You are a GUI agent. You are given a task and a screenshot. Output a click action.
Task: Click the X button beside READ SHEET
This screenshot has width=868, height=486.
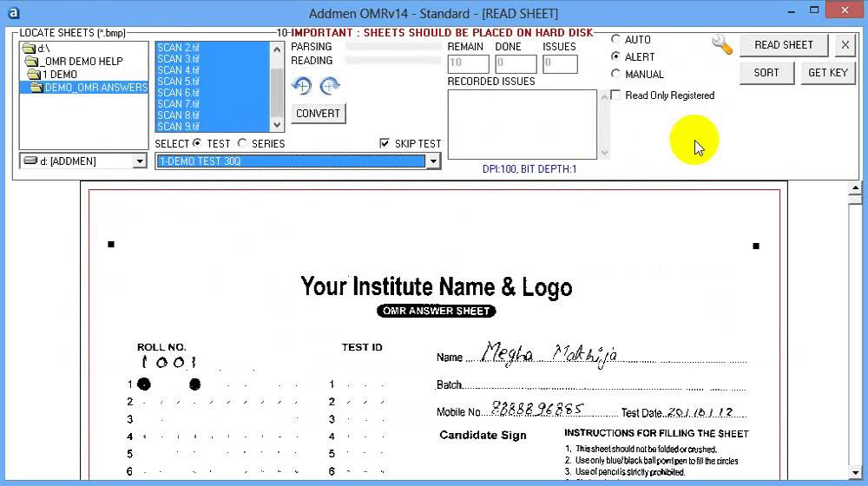pos(845,45)
